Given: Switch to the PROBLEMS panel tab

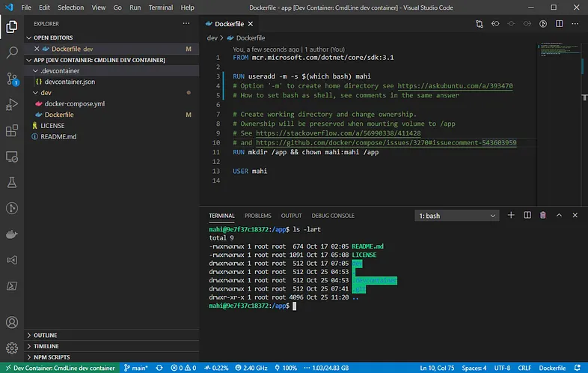Looking at the screenshot, I should (257, 216).
